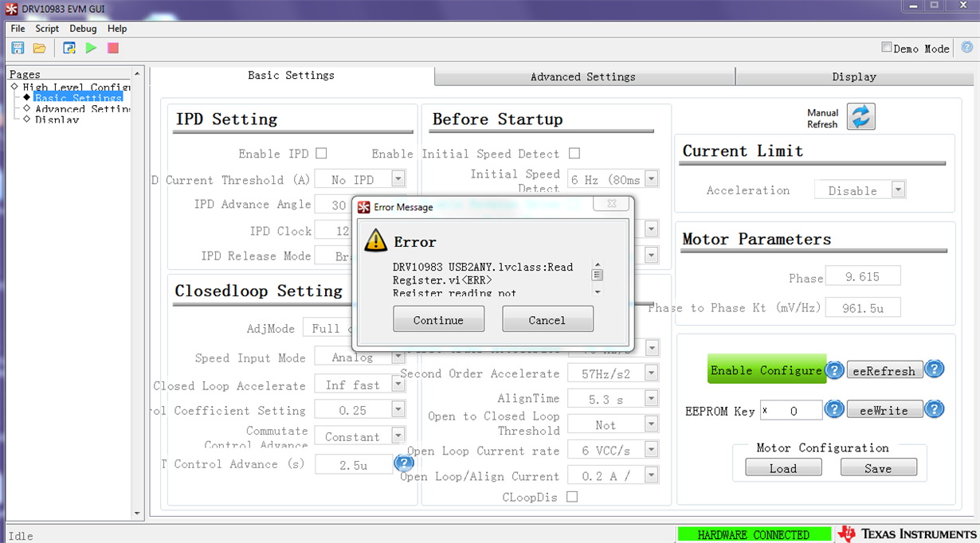Click the Motor Configuration Save button
The image size is (980, 543).
click(878, 467)
